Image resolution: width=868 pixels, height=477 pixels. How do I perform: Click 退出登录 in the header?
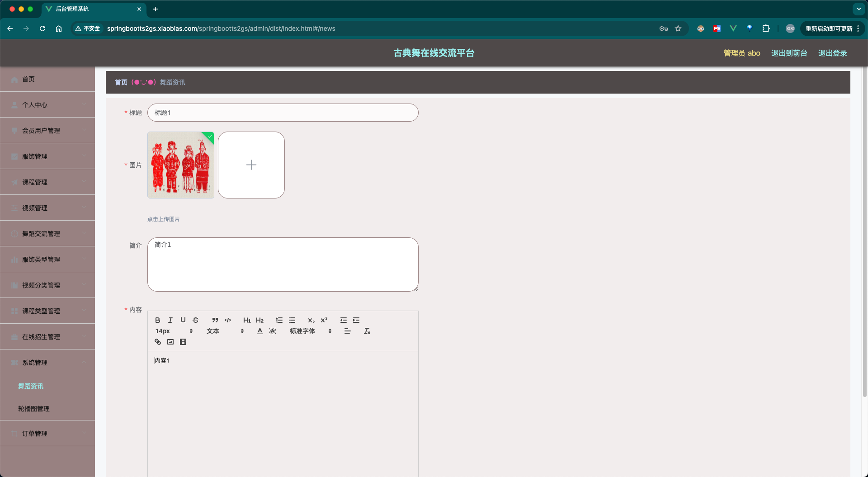pos(832,53)
